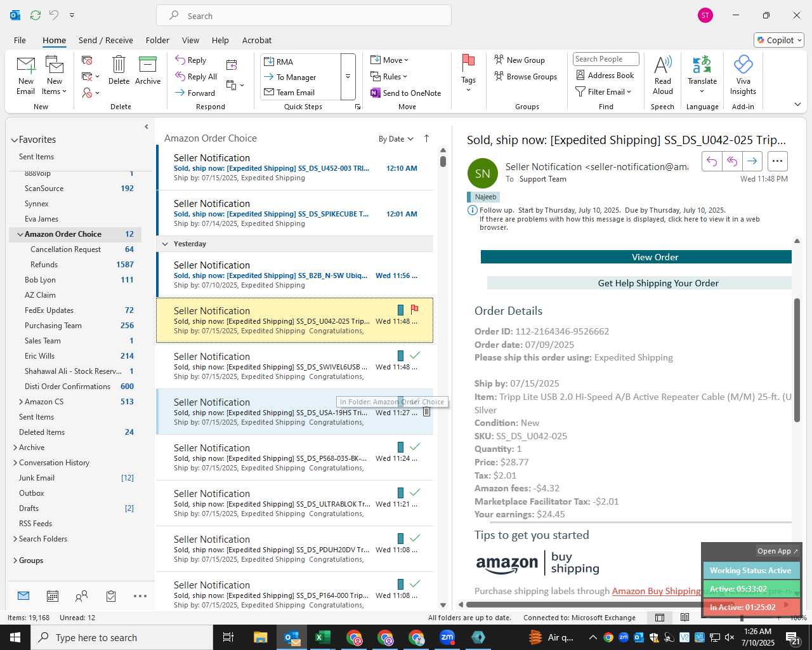
Task: Click the Search People field
Action: (605, 59)
